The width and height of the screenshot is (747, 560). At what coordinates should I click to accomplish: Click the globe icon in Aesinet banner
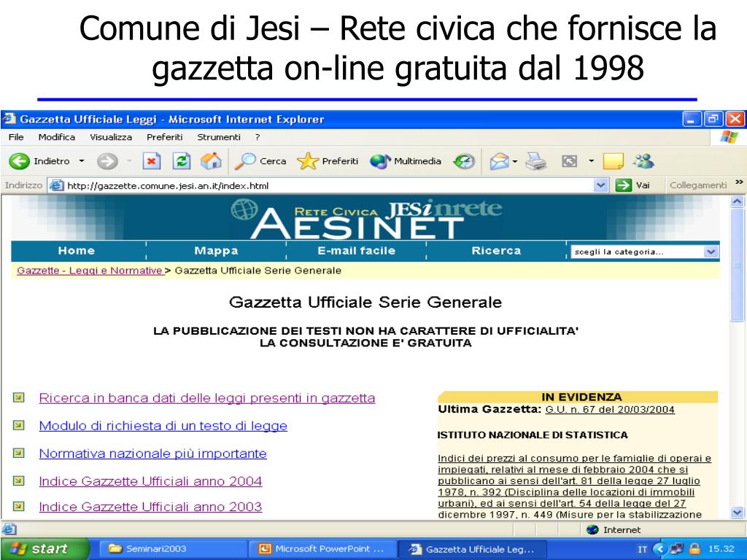pyautogui.click(x=244, y=209)
